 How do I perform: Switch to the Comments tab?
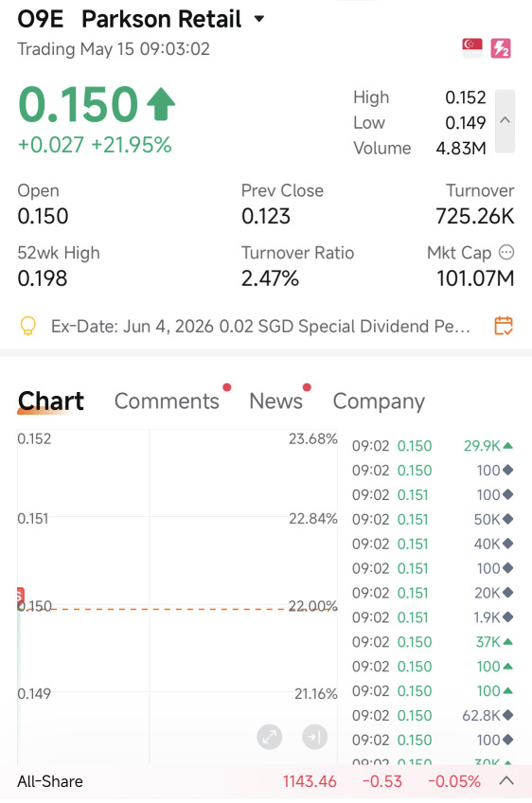[167, 401]
